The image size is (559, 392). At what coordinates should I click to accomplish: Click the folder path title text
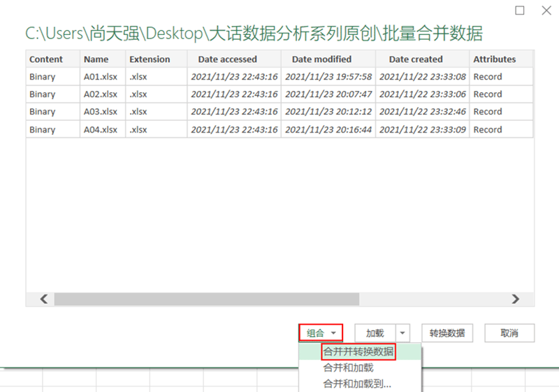point(254,33)
